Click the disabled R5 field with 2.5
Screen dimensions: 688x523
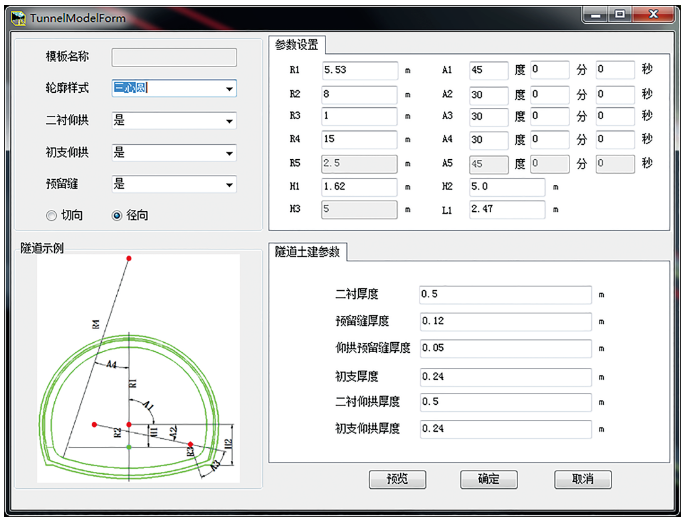pos(360,164)
